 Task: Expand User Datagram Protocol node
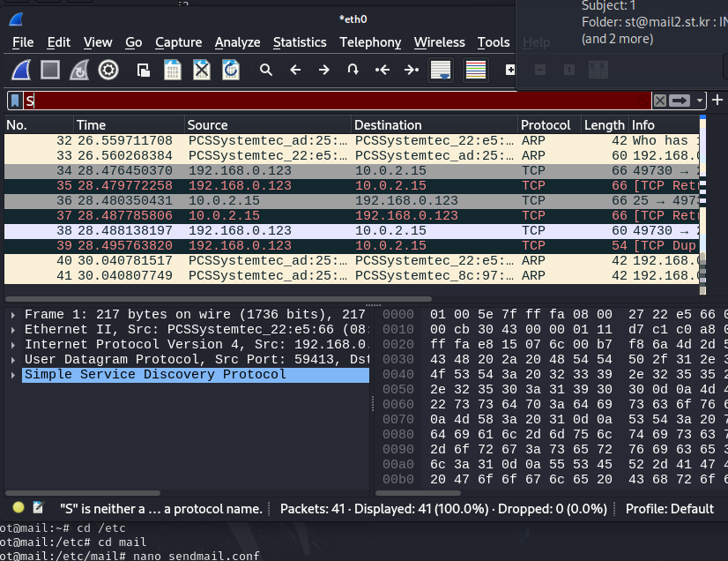click(x=13, y=360)
